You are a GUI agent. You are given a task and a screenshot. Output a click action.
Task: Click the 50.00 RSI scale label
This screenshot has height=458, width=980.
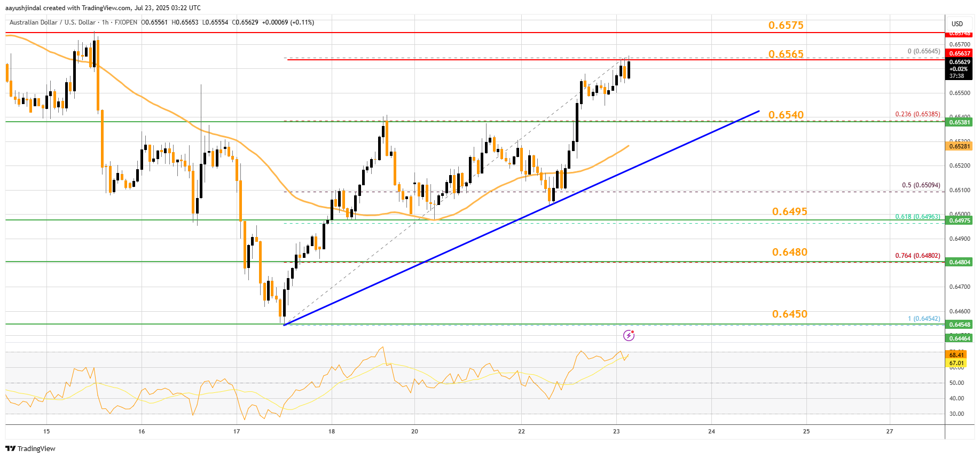(957, 383)
